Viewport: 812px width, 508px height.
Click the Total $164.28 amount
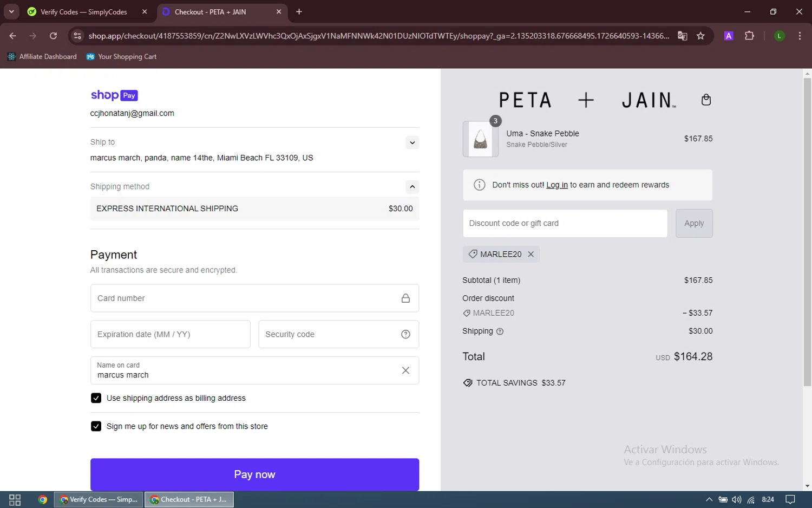[693, 356]
